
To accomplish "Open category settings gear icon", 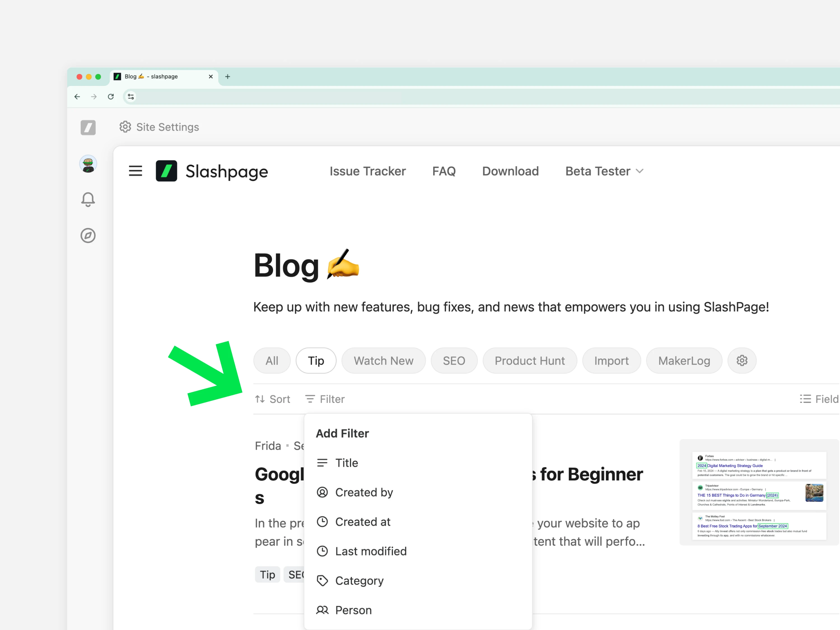I will (x=742, y=360).
